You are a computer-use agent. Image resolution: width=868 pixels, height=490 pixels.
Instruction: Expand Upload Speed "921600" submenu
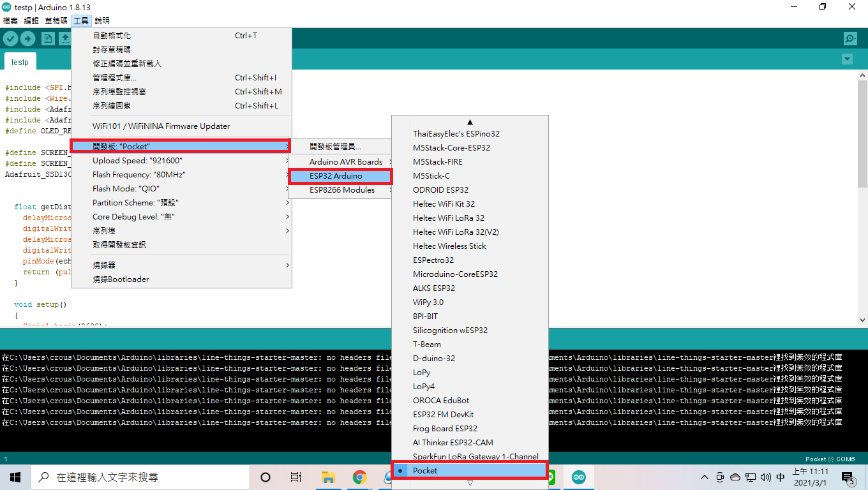tap(181, 161)
